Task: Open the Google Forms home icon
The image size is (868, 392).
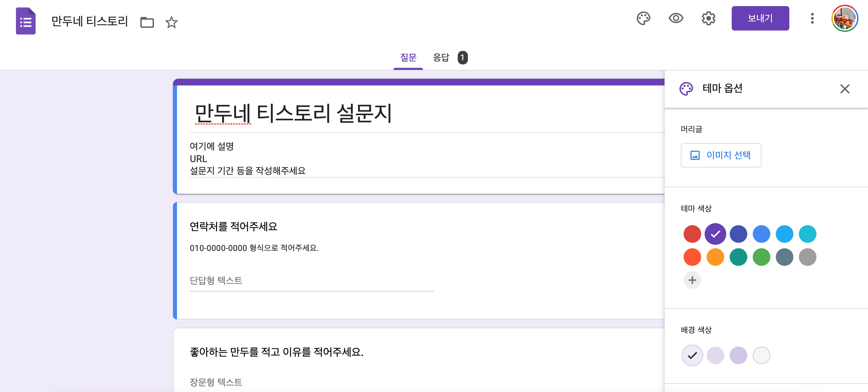Action: [x=26, y=21]
